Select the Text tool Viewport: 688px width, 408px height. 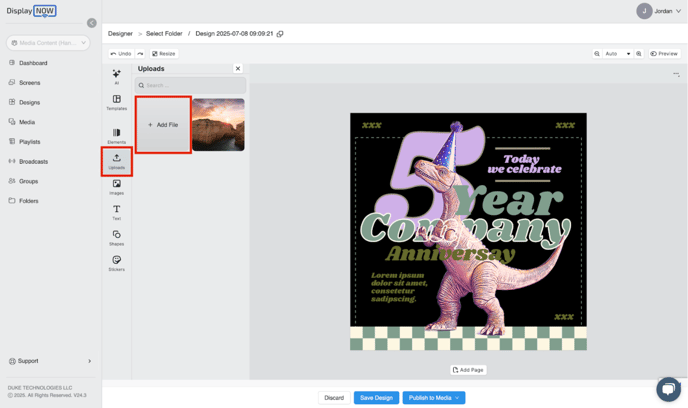click(116, 212)
